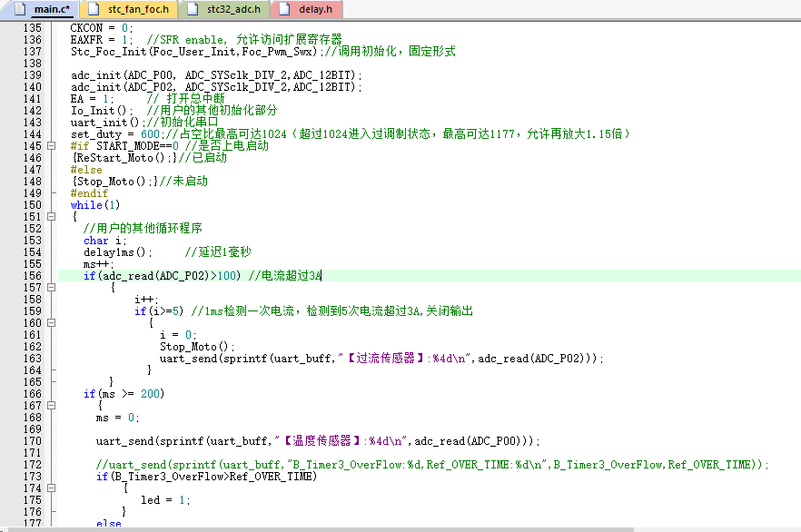The width and height of the screenshot is (801, 532).
Task: Click the document icon on stc32_adc.h tab
Action: coord(193,10)
